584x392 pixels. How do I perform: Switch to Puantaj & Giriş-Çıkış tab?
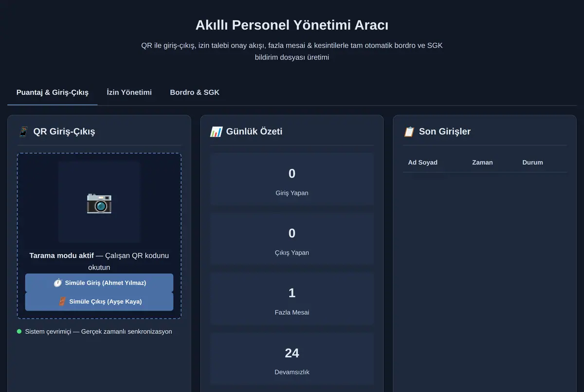pos(53,92)
